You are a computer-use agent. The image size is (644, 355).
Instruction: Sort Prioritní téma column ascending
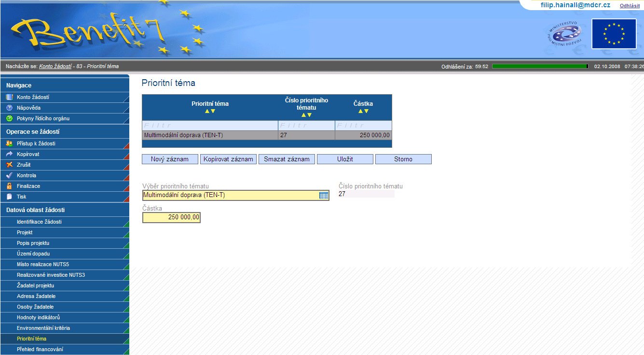point(207,111)
